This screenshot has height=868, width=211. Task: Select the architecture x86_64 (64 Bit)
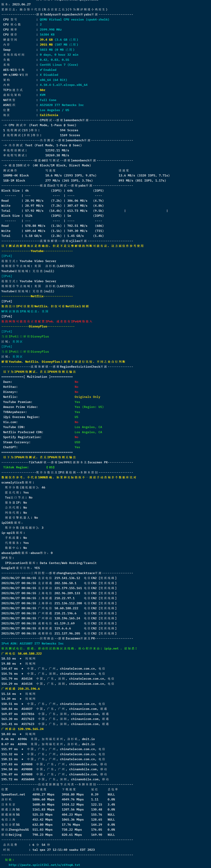click(x=53, y=80)
